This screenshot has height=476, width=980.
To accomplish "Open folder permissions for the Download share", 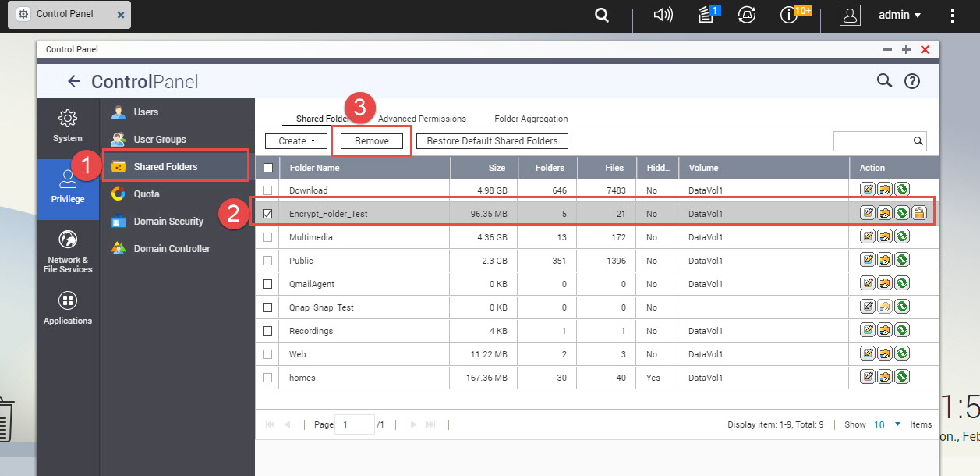I will [x=885, y=188].
